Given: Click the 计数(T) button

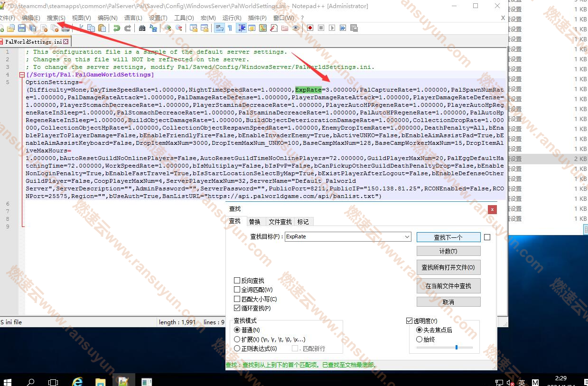Looking at the screenshot, I should point(448,251).
